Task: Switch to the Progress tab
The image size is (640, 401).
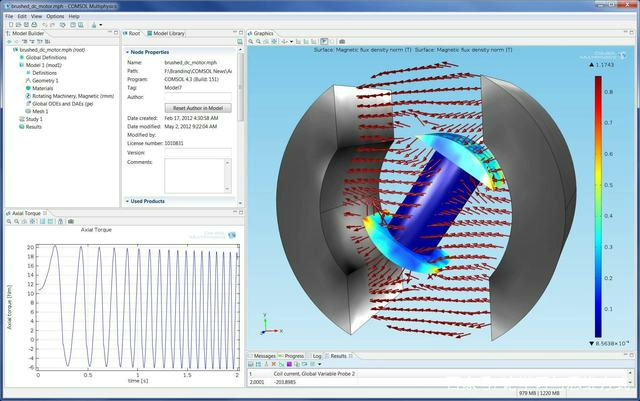Action: (291, 356)
